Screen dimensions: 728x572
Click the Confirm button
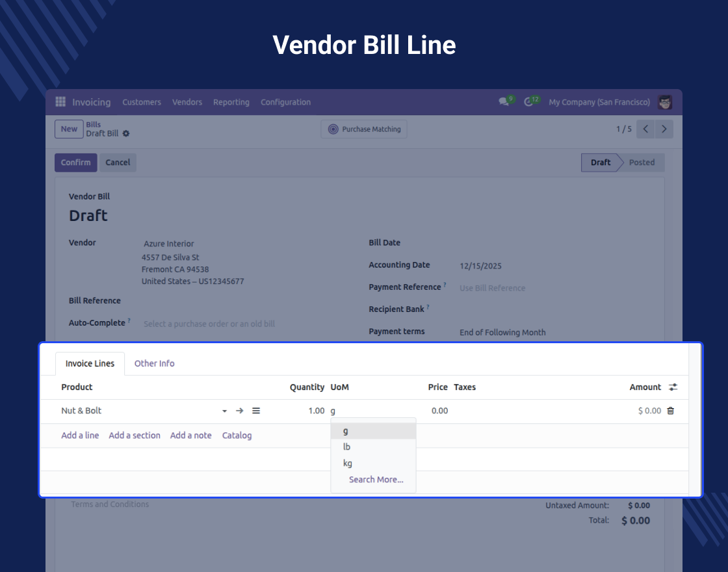point(75,162)
